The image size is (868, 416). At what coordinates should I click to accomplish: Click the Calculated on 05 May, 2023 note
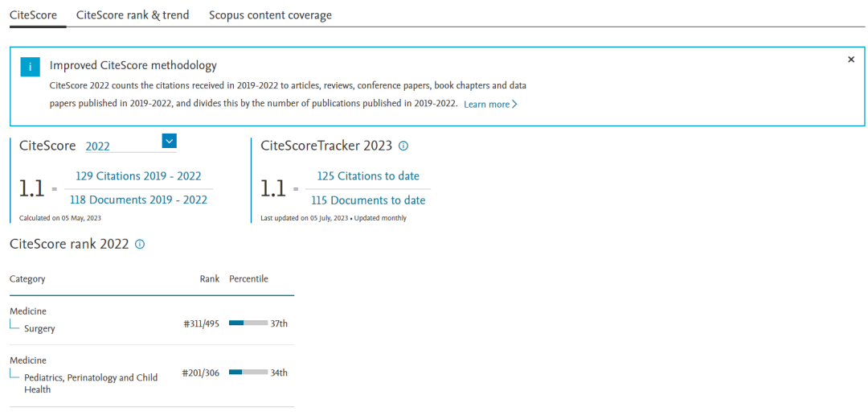(60, 218)
